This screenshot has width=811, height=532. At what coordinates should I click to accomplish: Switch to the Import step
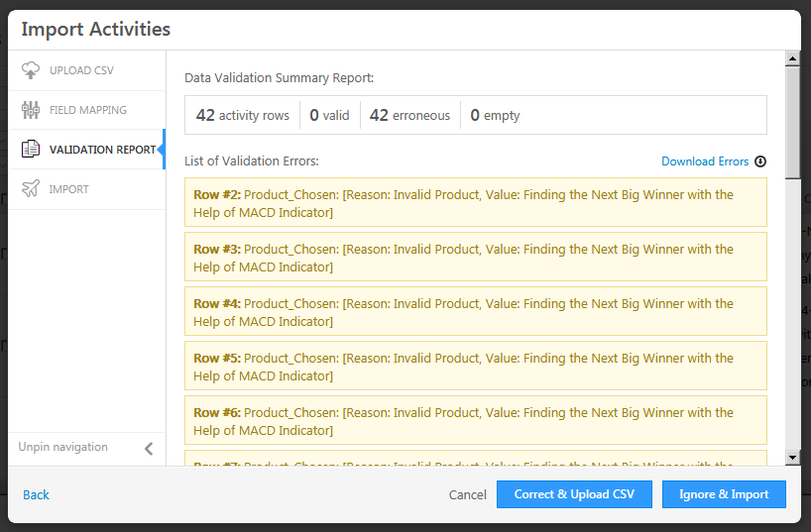(68, 189)
